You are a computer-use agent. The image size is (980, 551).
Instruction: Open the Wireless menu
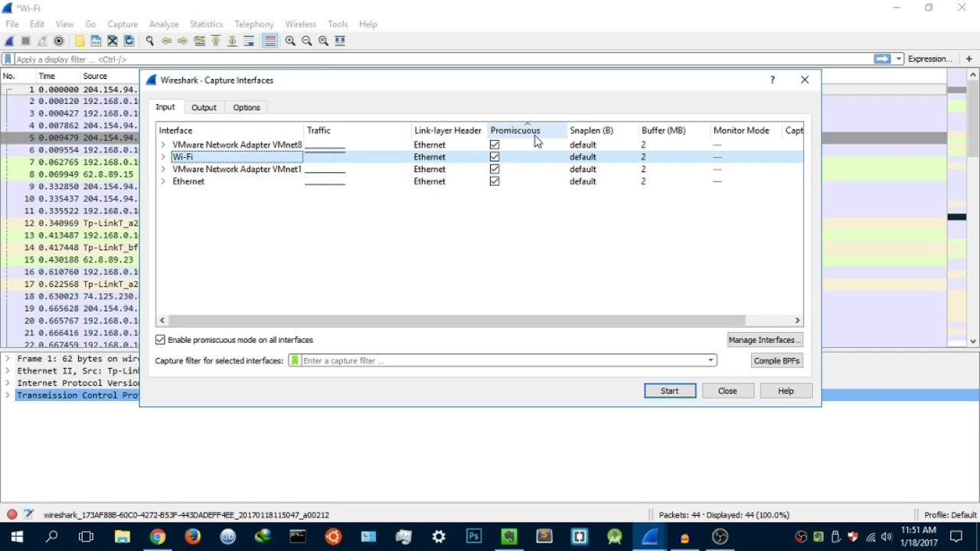coord(301,24)
